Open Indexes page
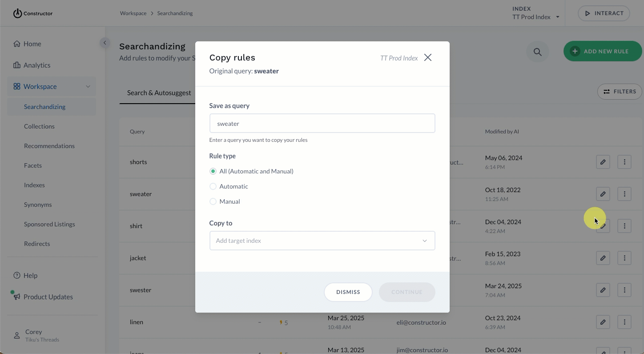644x354 pixels. 34,185
